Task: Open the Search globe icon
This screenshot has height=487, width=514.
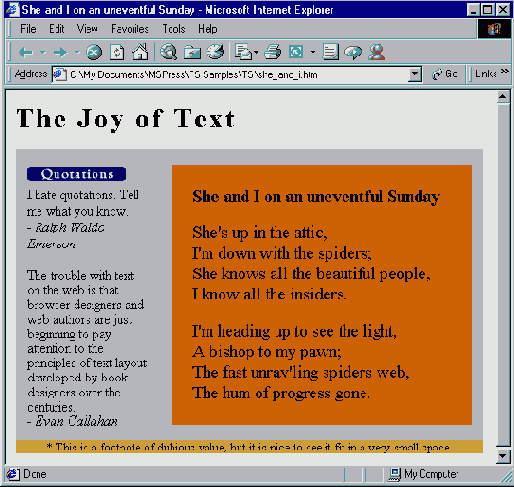Action: (x=169, y=52)
